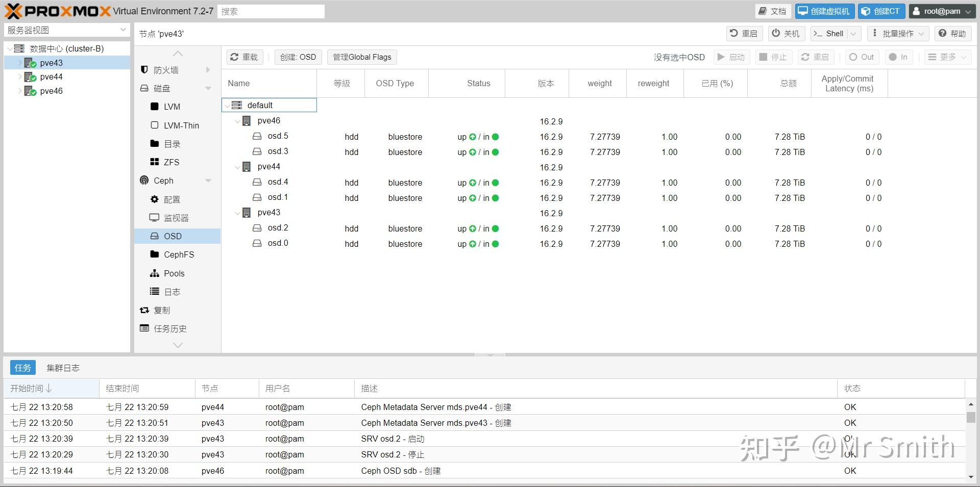Collapse the default root tree node
This screenshot has height=487, width=980.
point(227,106)
